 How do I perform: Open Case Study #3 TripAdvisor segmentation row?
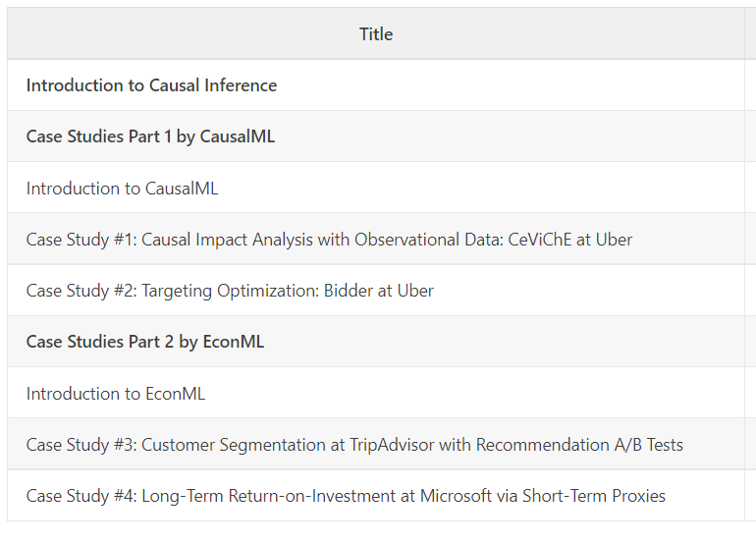354,445
